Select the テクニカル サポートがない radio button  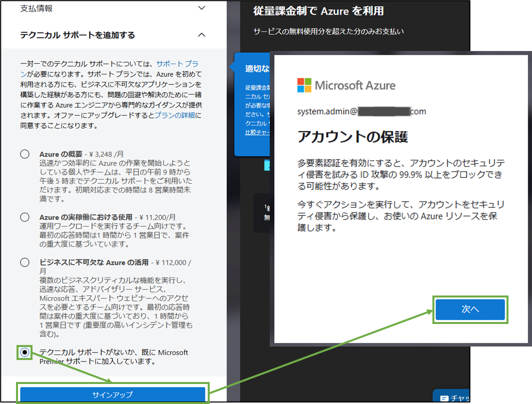(x=25, y=352)
